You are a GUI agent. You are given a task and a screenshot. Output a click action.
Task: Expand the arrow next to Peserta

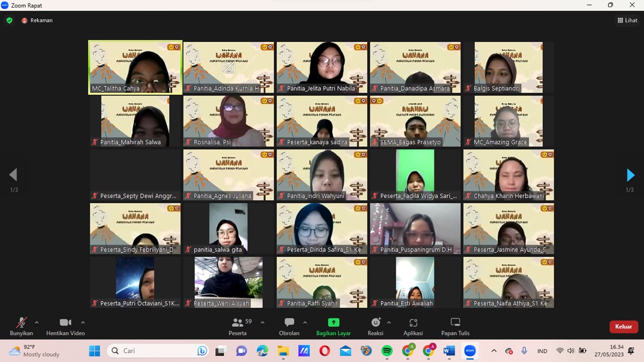tap(262, 322)
